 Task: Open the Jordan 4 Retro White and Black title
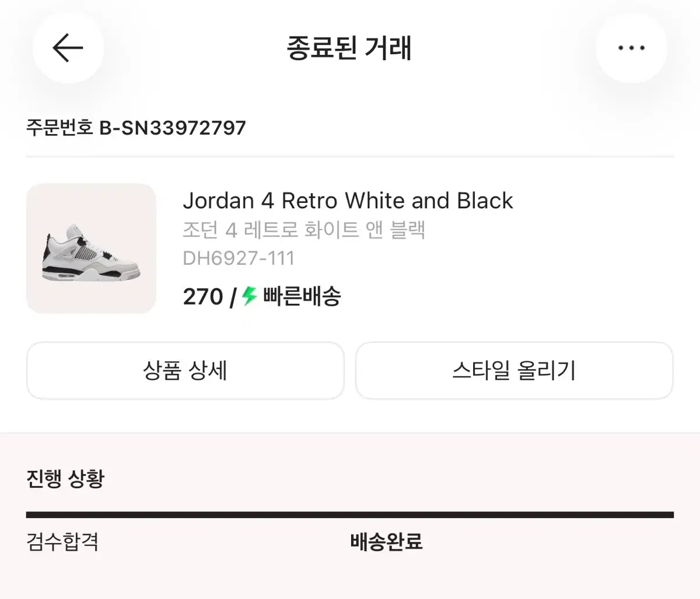click(x=348, y=201)
